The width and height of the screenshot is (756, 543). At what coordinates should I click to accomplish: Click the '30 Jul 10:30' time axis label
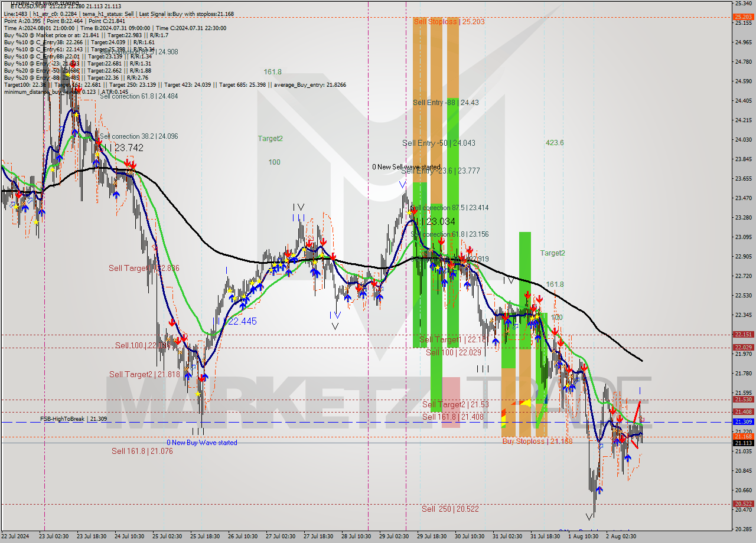(x=469, y=537)
